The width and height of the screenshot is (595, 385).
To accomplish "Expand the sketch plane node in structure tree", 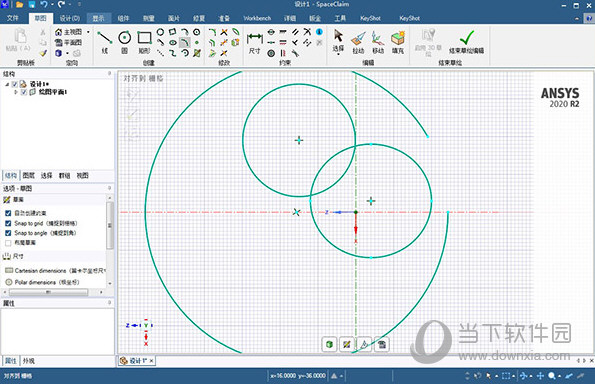I will [16, 92].
